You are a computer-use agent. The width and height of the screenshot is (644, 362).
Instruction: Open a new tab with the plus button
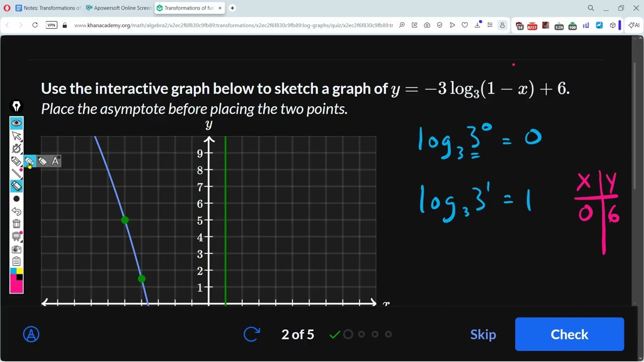(x=232, y=8)
